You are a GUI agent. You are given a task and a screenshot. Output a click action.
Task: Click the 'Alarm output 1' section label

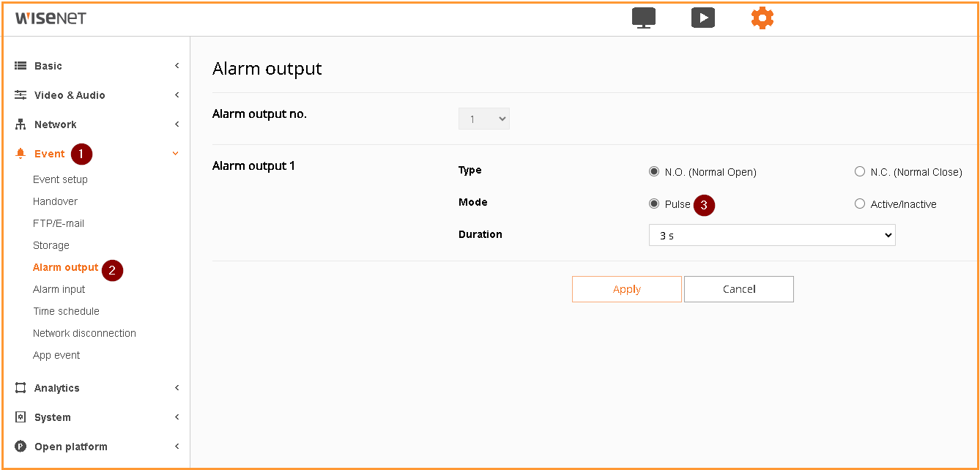pos(253,166)
